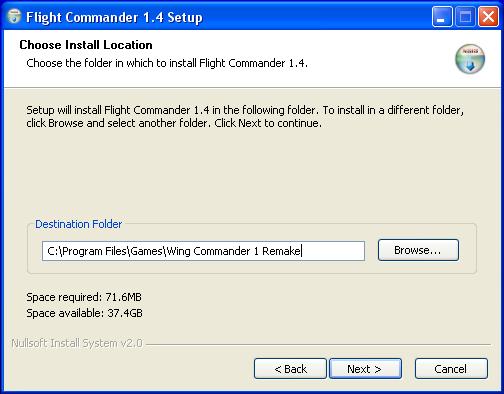Click the installer icon in the title bar

click(14, 17)
